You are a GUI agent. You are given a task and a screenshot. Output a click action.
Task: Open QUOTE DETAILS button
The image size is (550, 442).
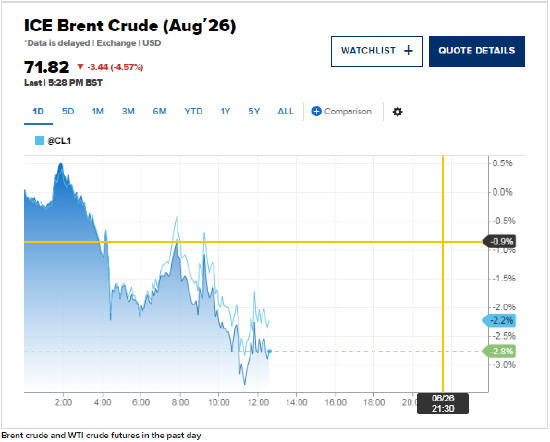(x=477, y=51)
